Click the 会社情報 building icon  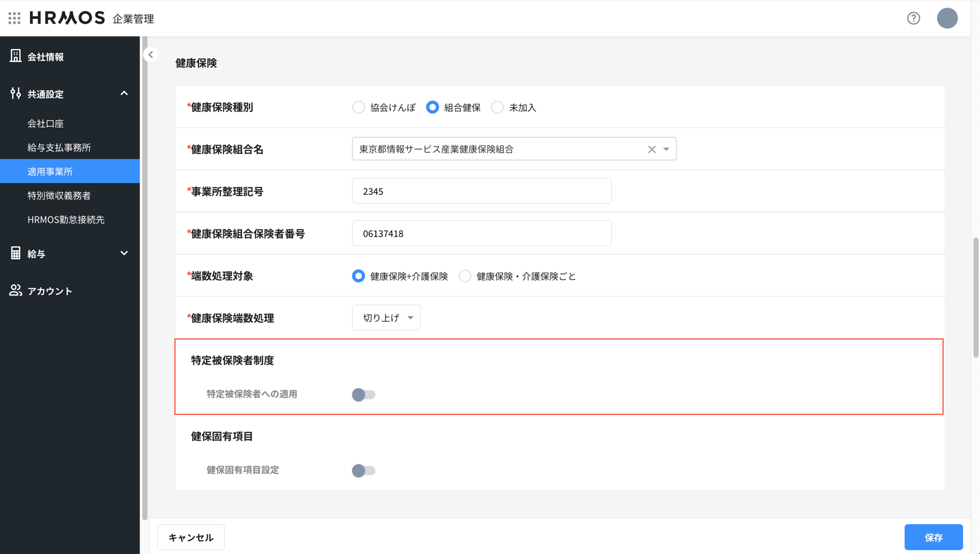[16, 56]
